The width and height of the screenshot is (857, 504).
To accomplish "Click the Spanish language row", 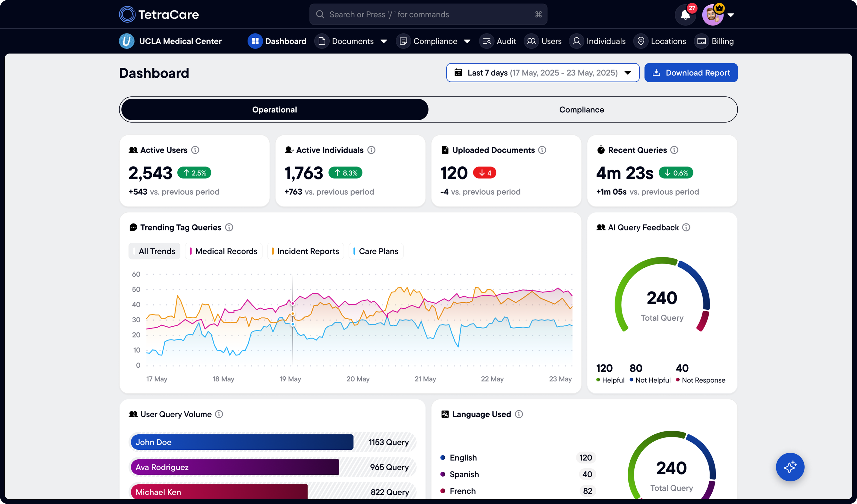I will (x=518, y=474).
